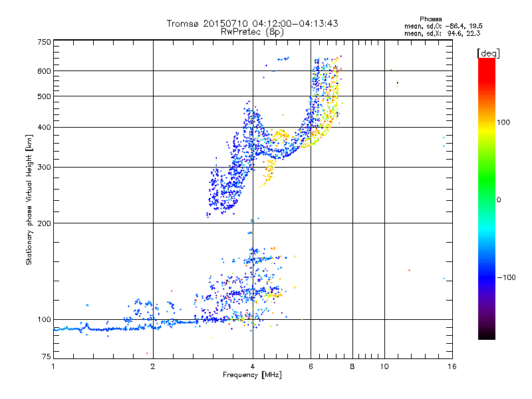Click the x-axis tick label "8"
The width and height of the screenshot is (532, 399).
(x=352, y=366)
